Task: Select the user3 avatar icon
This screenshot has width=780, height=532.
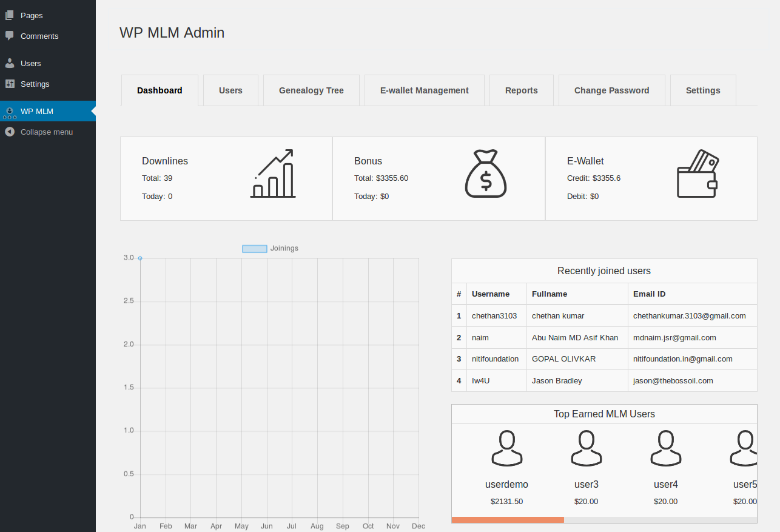Action: click(587, 448)
